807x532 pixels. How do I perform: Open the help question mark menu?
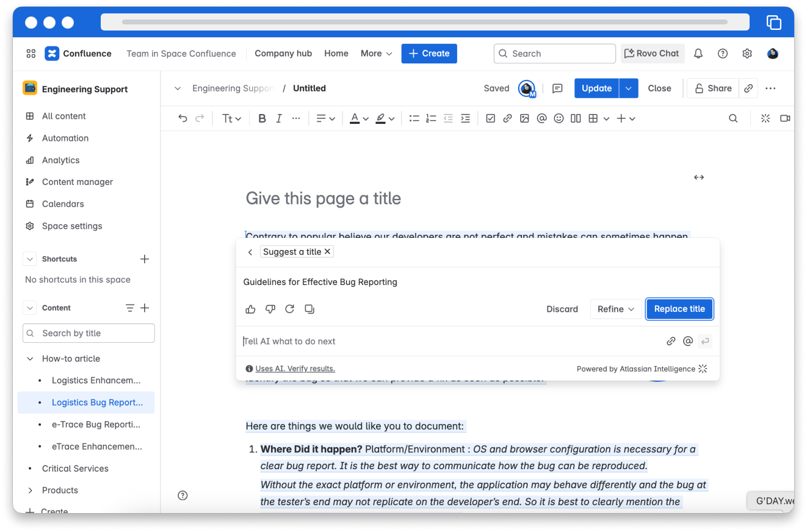723,54
